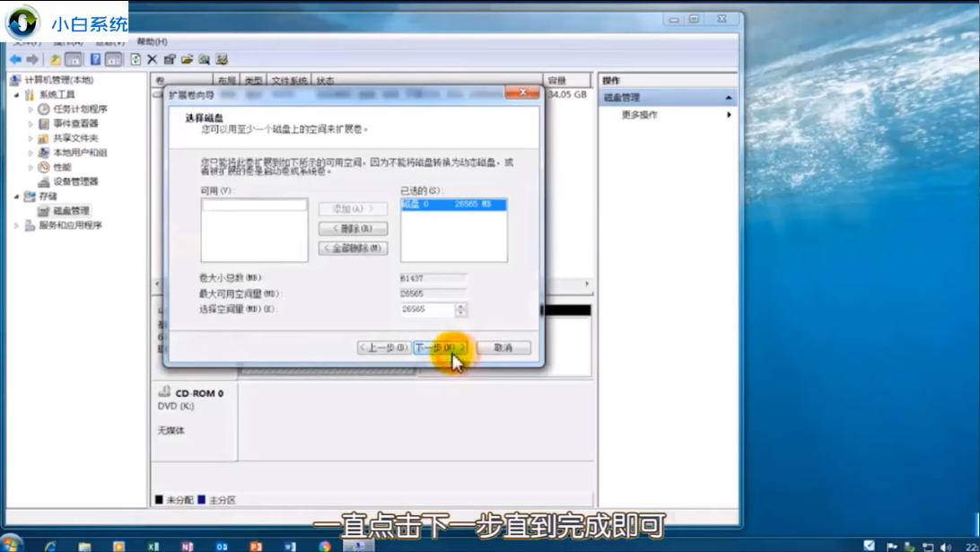The height and width of the screenshot is (552, 980).
Task: Click the black X delete icon in the toolbar
Action: tap(152, 59)
